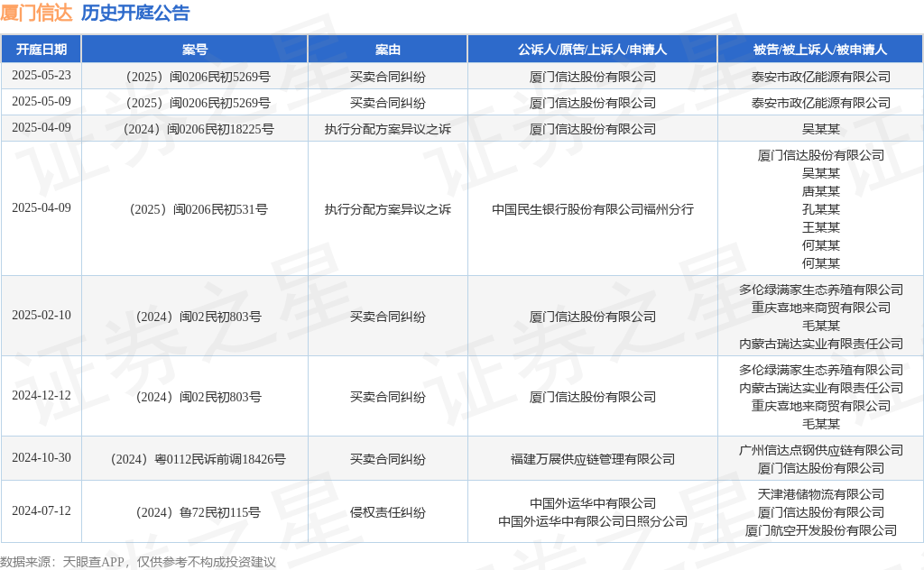
Task: Select defendant 厦门航空开发股份有限公司
Action: click(x=820, y=530)
